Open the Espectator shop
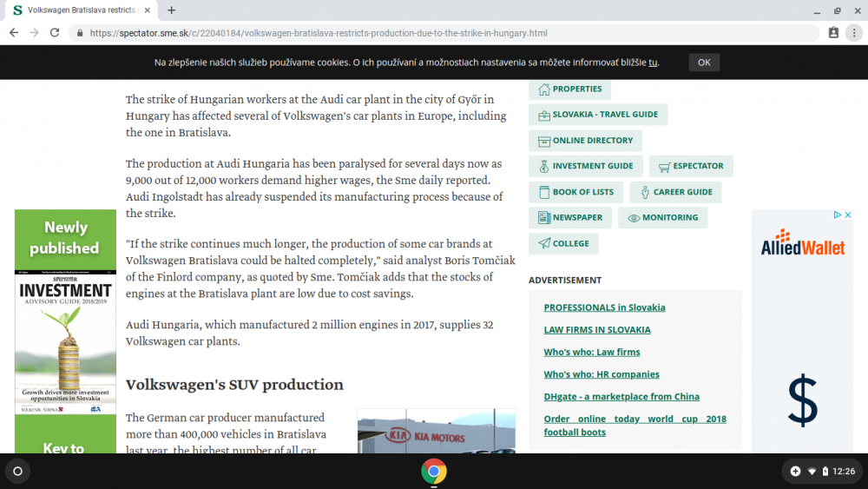This screenshot has height=489, width=868. point(691,166)
